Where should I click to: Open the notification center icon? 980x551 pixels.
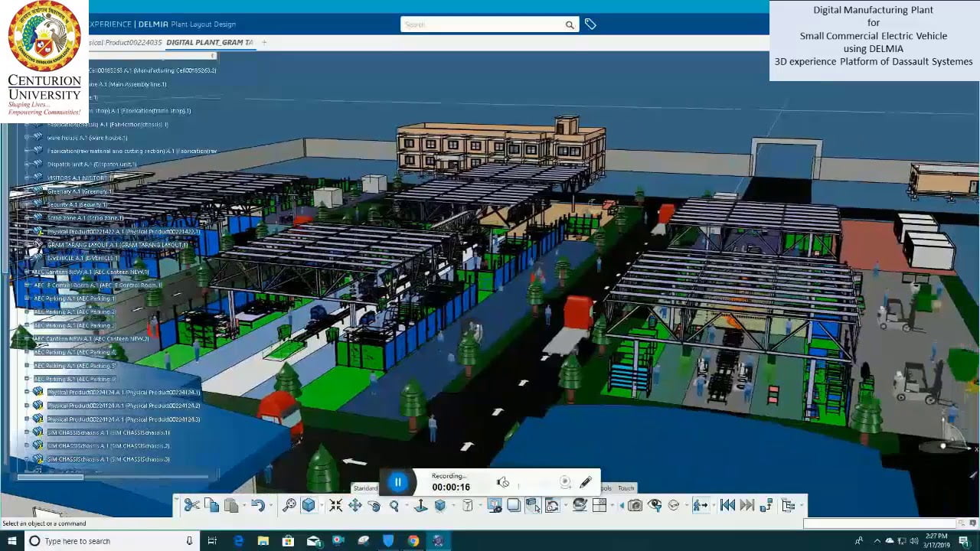click(964, 541)
